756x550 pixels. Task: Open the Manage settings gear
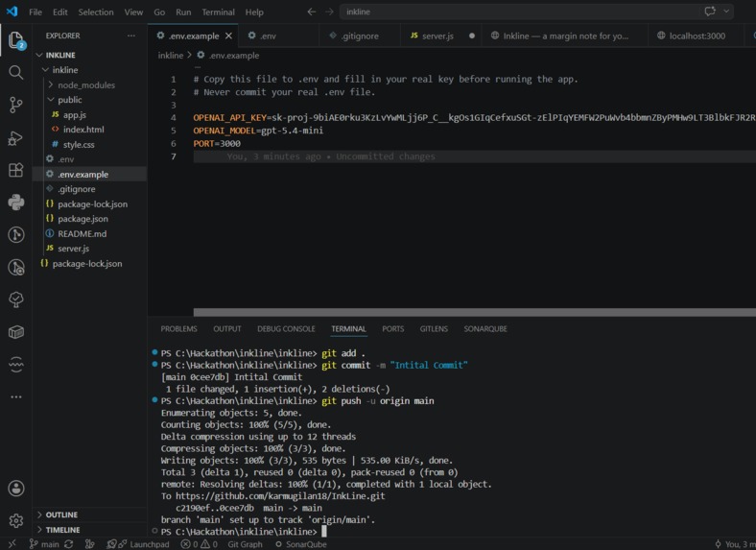pos(16,520)
